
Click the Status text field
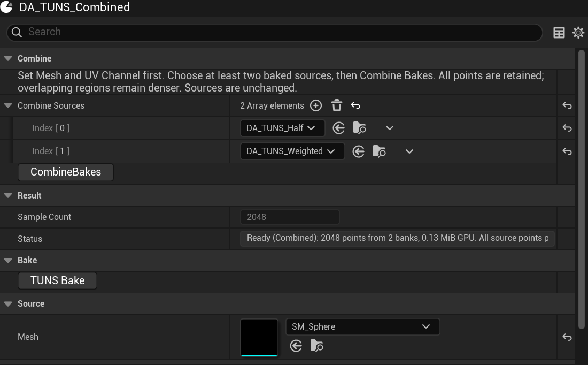(x=398, y=238)
